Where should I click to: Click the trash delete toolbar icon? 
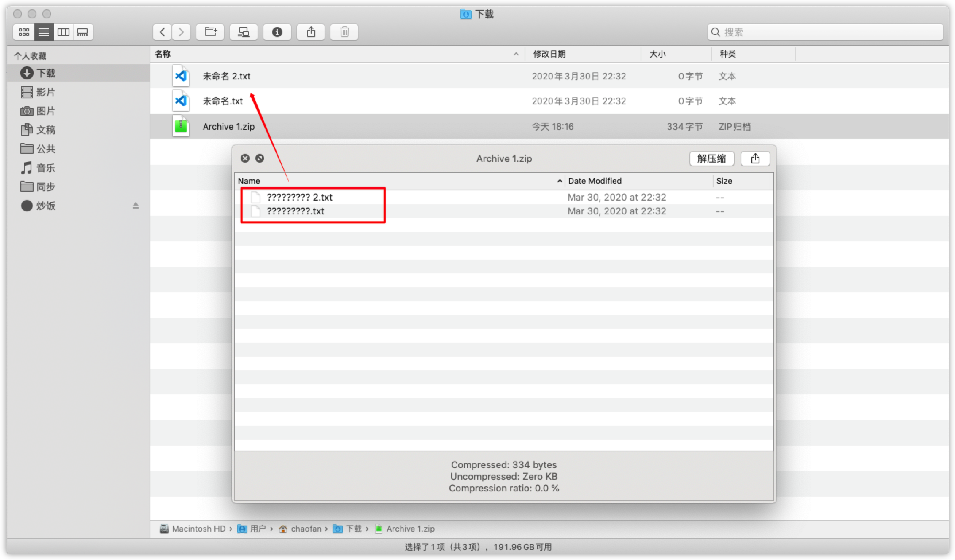click(x=344, y=32)
